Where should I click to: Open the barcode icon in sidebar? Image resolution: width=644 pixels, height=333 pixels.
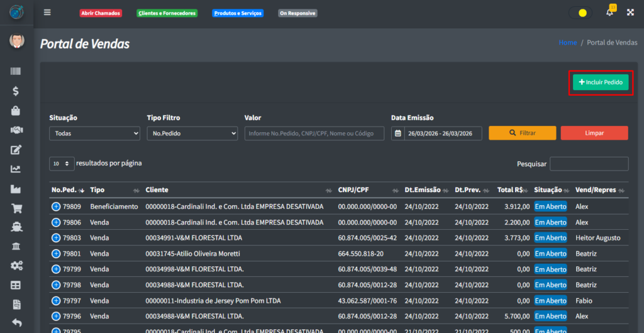pos(16,72)
